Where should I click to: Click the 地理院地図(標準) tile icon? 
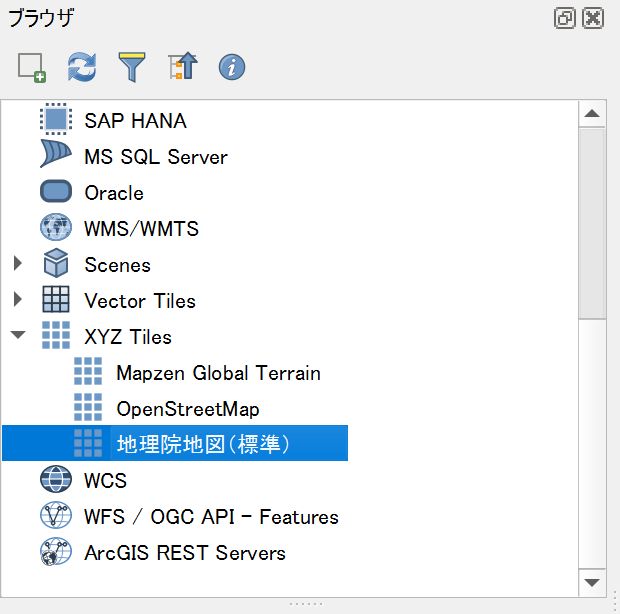tap(88, 443)
